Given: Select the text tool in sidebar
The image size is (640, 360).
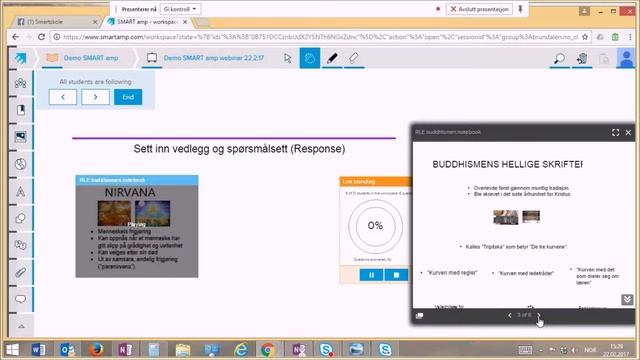Looking at the screenshot, I should [20, 191].
